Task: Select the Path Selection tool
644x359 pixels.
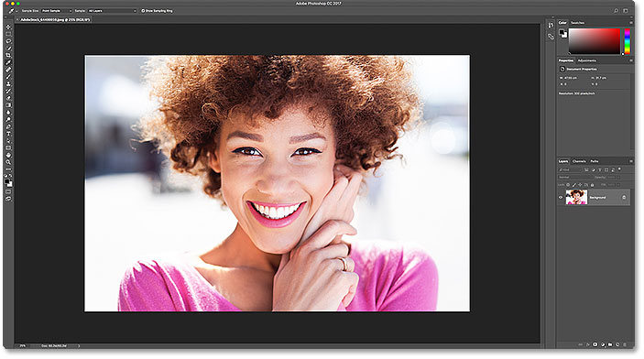Action: coord(8,141)
